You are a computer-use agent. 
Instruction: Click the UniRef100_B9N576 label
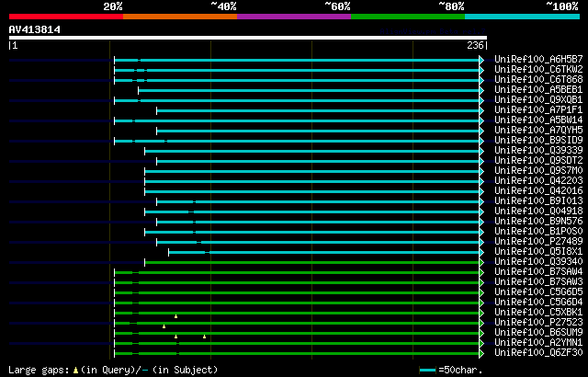pyautogui.click(x=538, y=222)
